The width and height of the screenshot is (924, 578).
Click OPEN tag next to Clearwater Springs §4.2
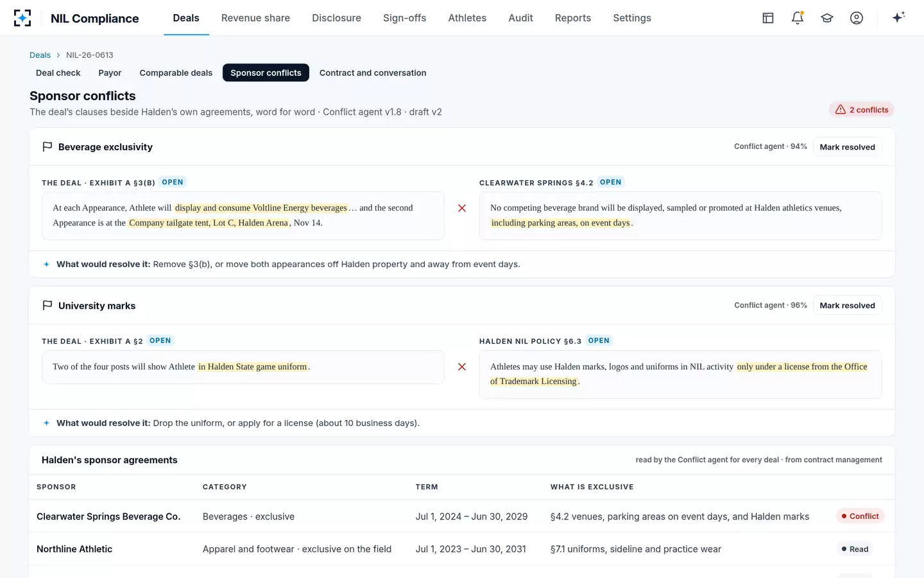click(610, 182)
